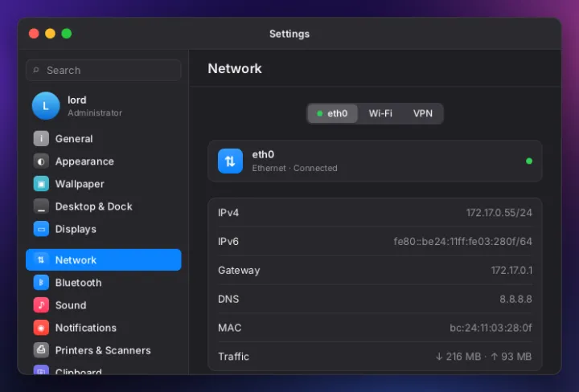Image resolution: width=579 pixels, height=392 pixels.
Task: Click the General sidebar icon
Action: pyautogui.click(x=41, y=139)
